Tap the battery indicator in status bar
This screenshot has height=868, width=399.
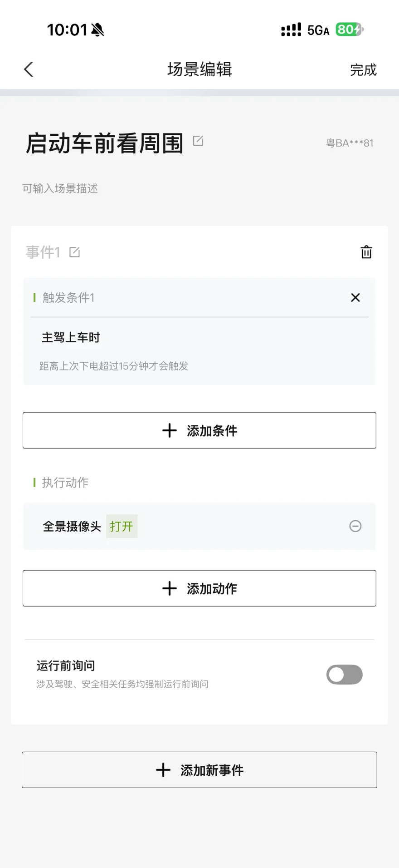pos(349,30)
